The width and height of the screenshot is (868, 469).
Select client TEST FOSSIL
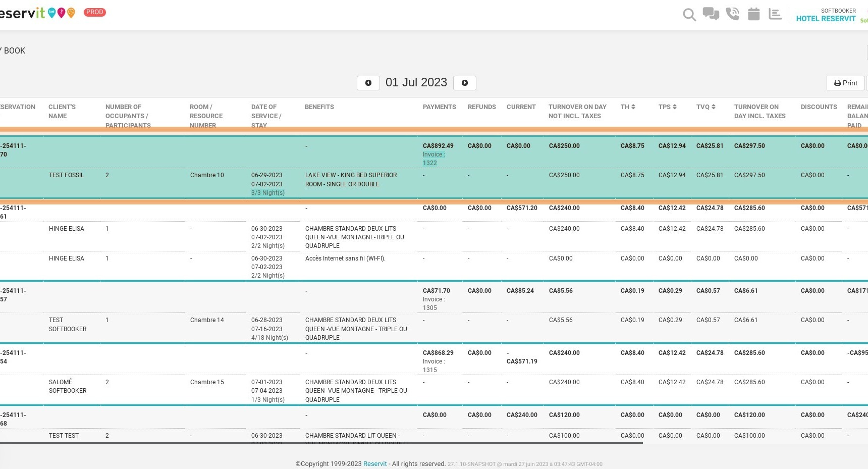(67, 175)
